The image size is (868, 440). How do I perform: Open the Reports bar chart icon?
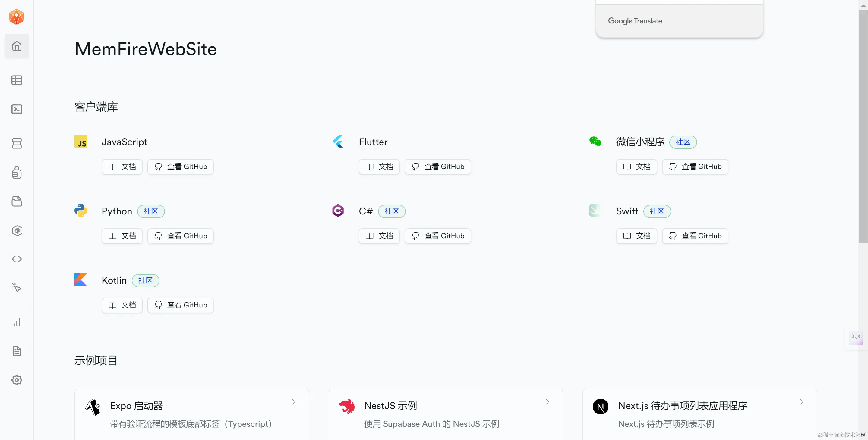pos(17,323)
